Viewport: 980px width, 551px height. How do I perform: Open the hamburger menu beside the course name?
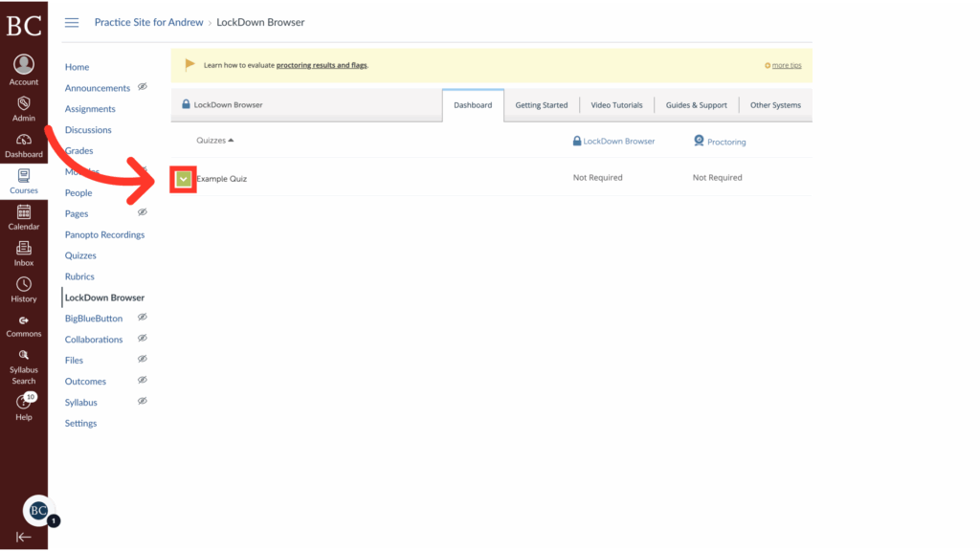tap(72, 22)
